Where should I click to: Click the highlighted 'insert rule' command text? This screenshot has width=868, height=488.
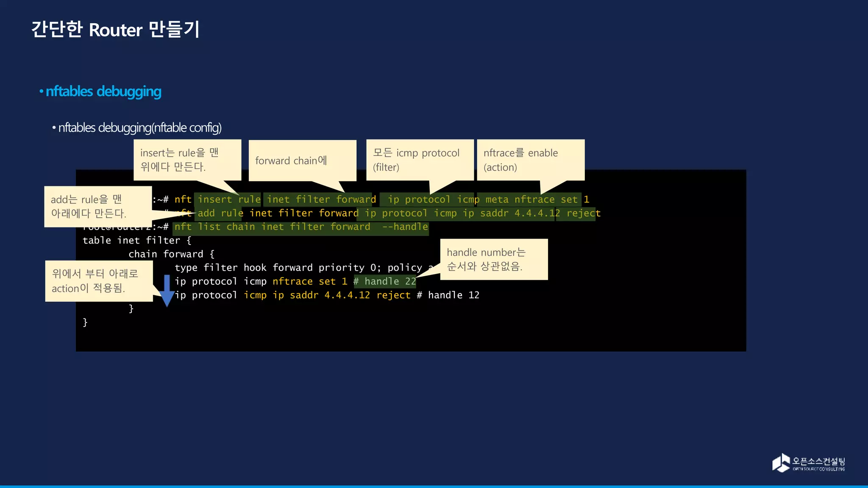tap(228, 200)
